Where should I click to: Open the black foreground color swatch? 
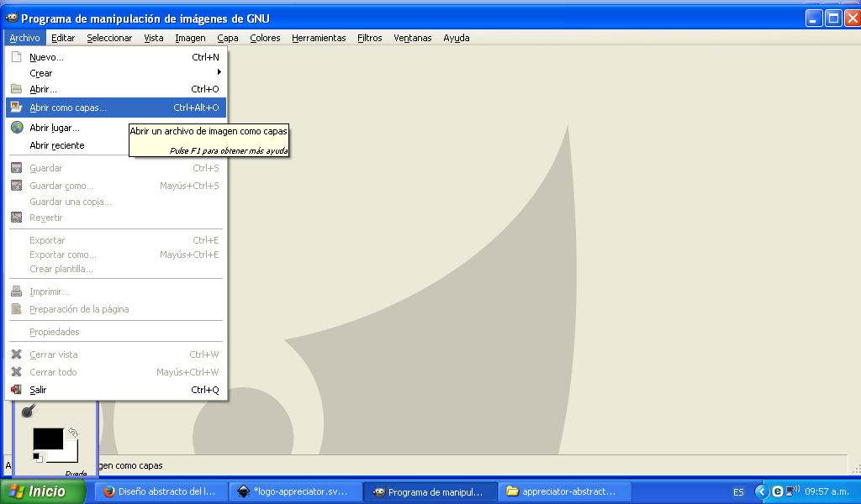(x=48, y=438)
